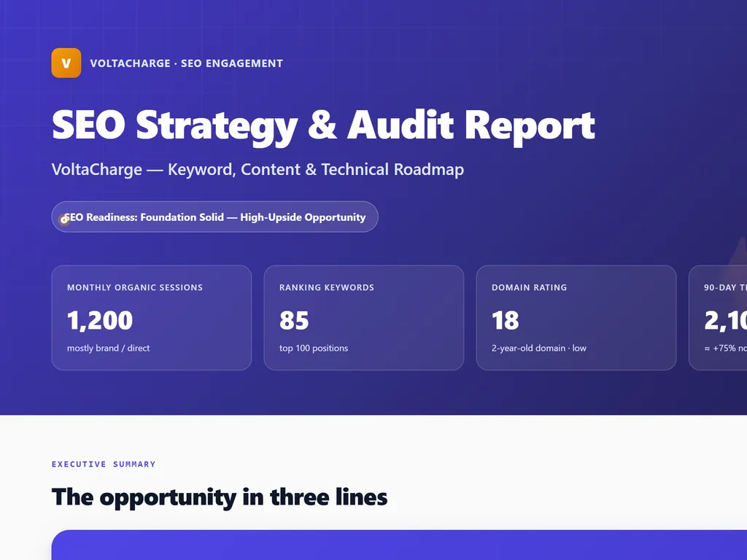The image size is (747, 560).
Task: Open the Domain Rating card
Action: coord(576,318)
